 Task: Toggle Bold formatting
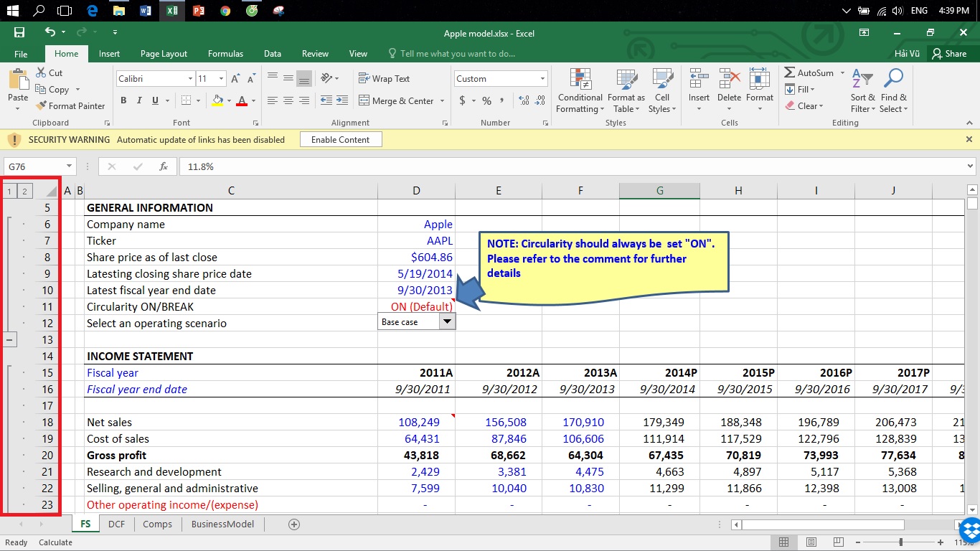(123, 100)
